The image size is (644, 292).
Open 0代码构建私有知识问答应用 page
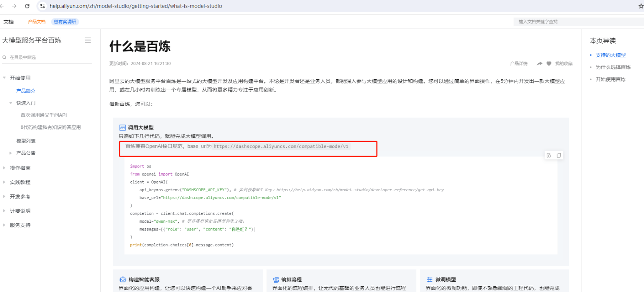pyautogui.click(x=51, y=127)
